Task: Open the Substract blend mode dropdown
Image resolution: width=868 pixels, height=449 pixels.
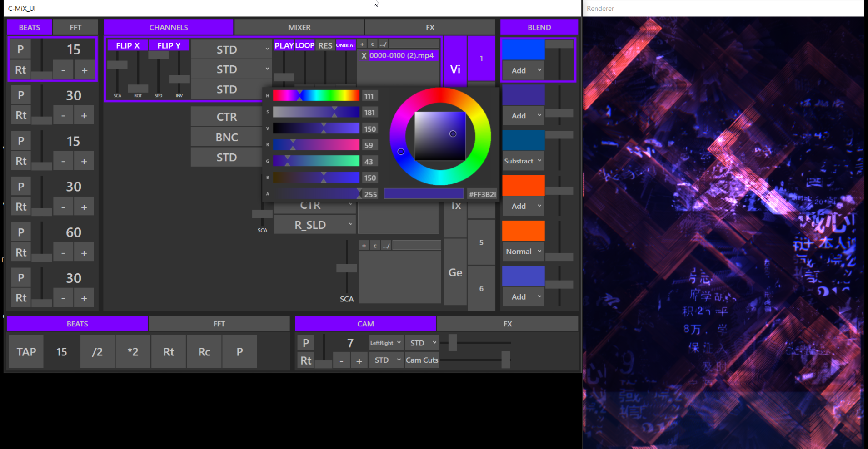Action: [523, 161]
